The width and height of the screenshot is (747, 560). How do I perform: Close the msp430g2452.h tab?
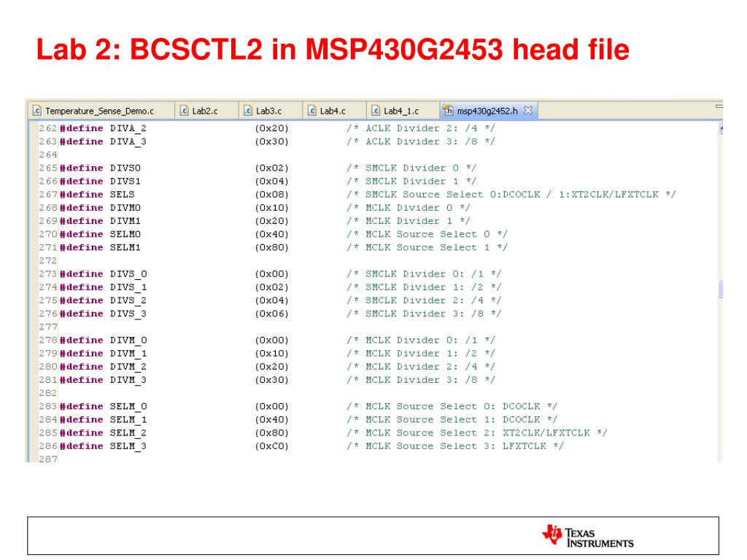(x=528, y=111)
